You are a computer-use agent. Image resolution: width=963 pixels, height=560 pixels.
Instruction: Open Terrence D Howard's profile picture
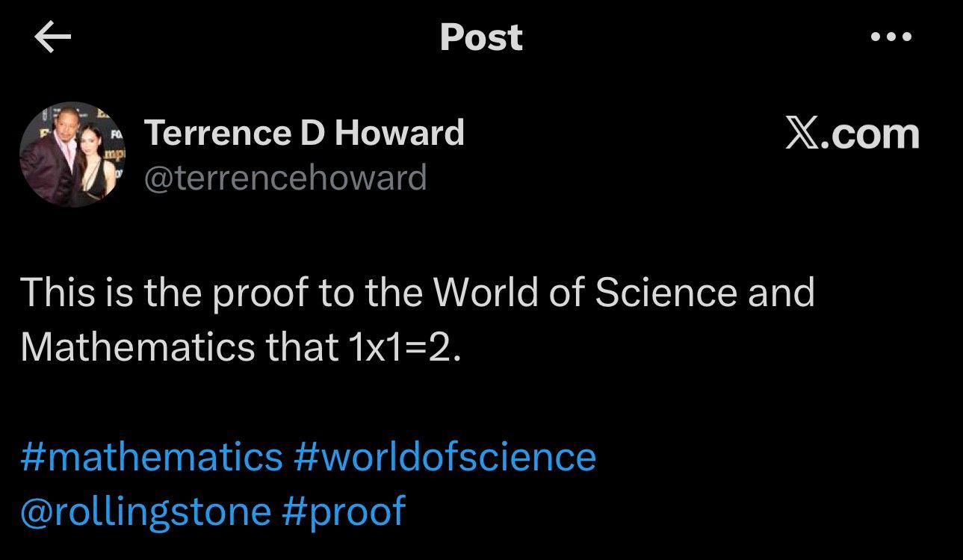point(71,154)
